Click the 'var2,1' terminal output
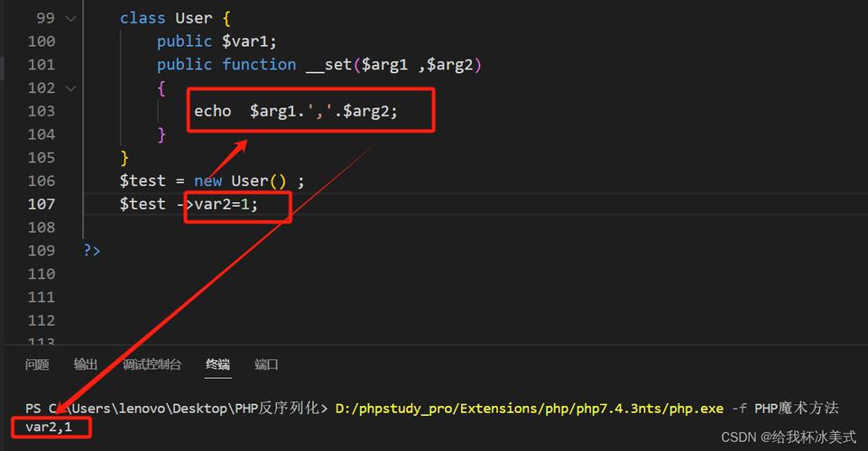Viewport: 868px width, 451px height. point(49,427)
